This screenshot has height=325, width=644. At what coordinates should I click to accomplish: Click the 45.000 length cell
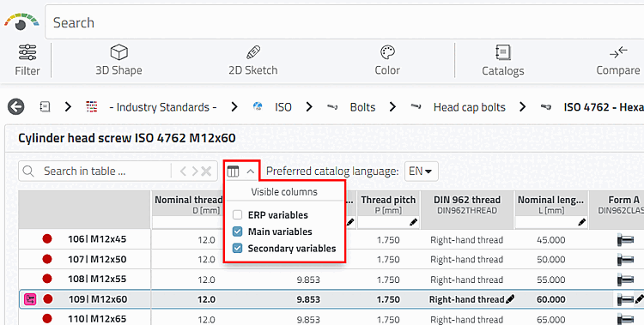[550, 239]
